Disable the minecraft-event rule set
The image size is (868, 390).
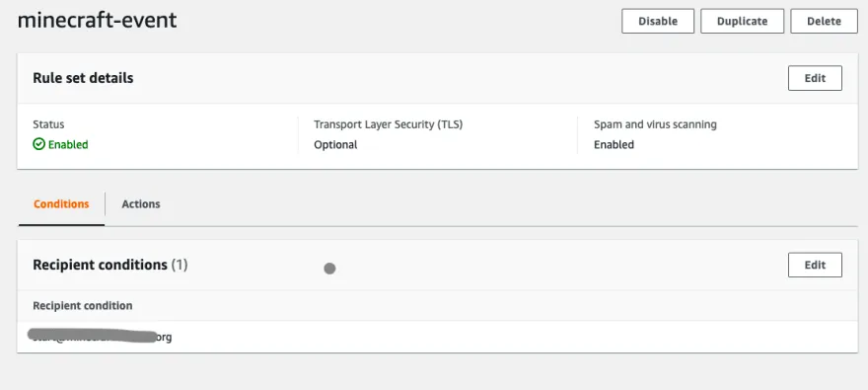pyautogui.click(x=658, y=21)
